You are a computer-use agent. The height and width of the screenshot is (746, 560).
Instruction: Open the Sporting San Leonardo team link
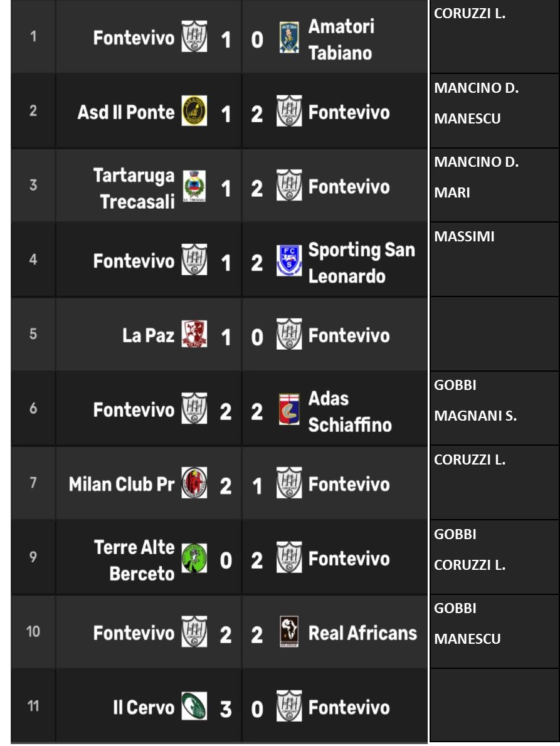click(361, 263)
